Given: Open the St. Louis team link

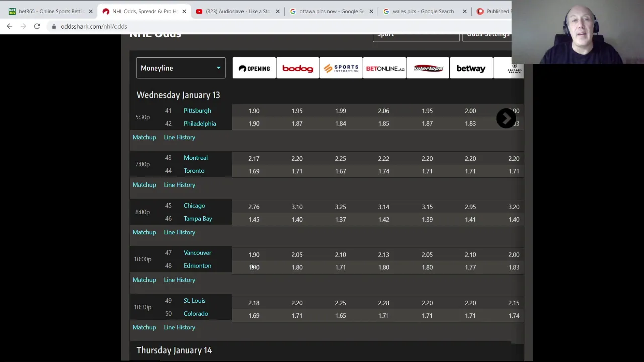Looking at the screenshot, I should [194, 301].
